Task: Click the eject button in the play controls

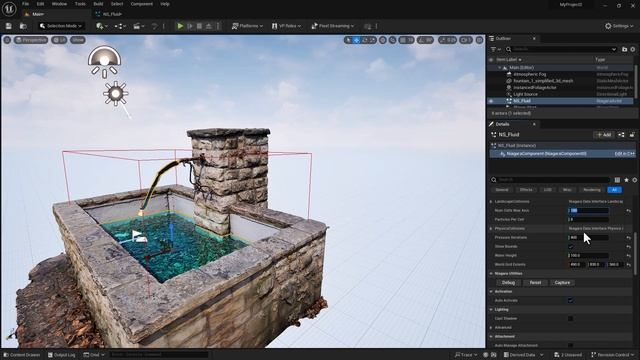Action: click(x=209, y=26)
